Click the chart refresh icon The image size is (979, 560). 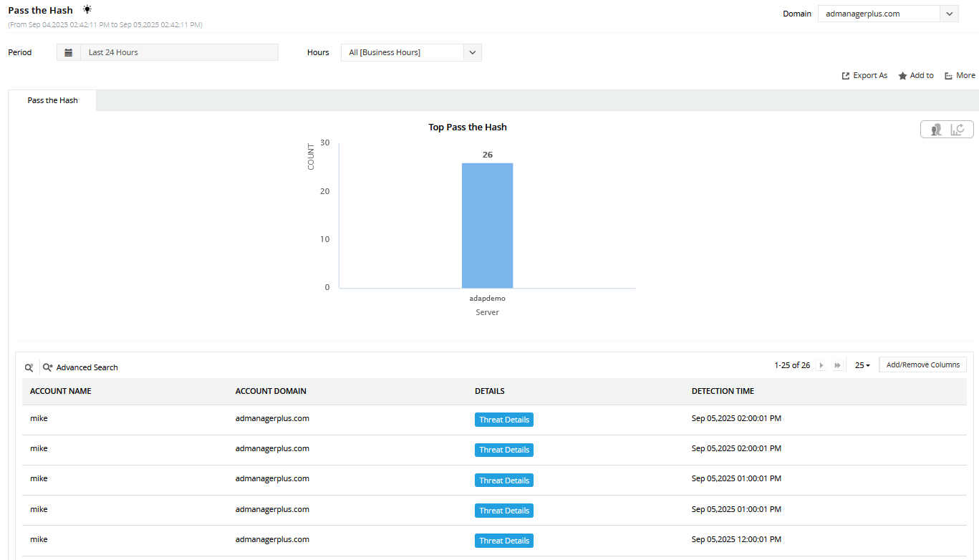958,130
